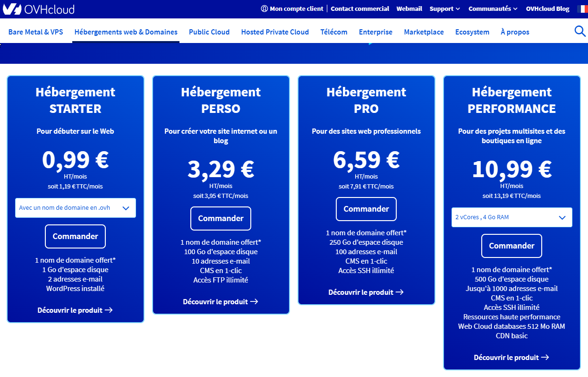Click the 10,99 € price
This screenshot has height=377, width=588.
(x=512, y=169)
